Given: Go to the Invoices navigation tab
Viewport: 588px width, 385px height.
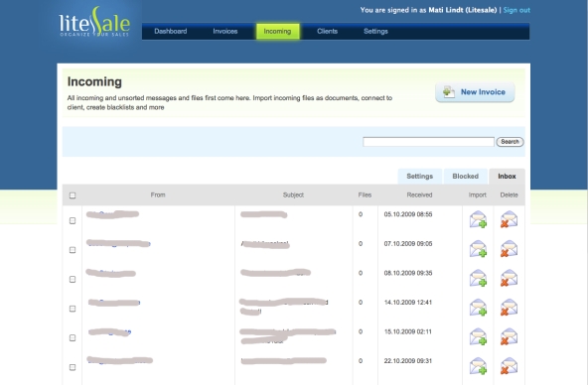Looking at the screenshot, I should [225, 31].
